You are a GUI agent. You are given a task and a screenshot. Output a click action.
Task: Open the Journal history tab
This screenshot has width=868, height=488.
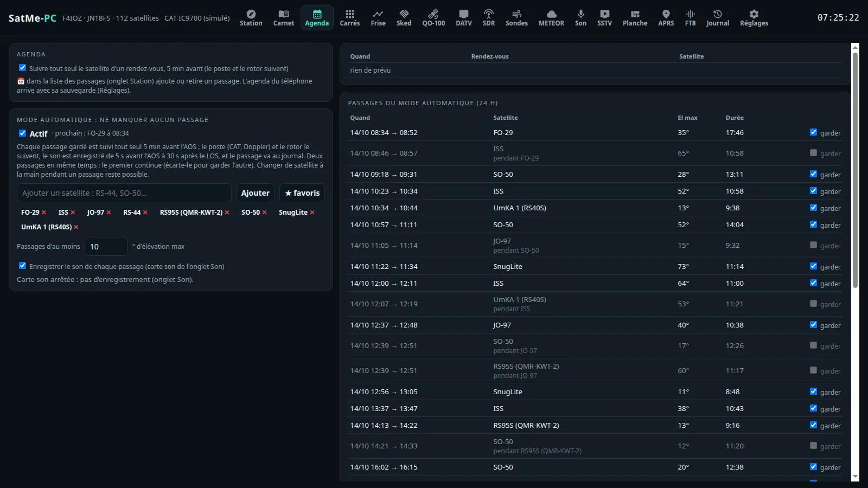point(717,18)
